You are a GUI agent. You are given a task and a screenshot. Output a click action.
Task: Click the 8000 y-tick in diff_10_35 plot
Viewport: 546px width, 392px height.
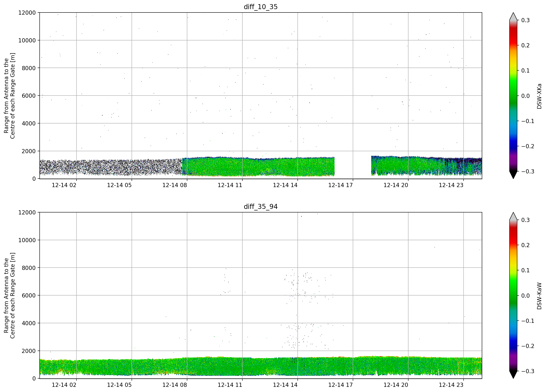click(29, 68)
